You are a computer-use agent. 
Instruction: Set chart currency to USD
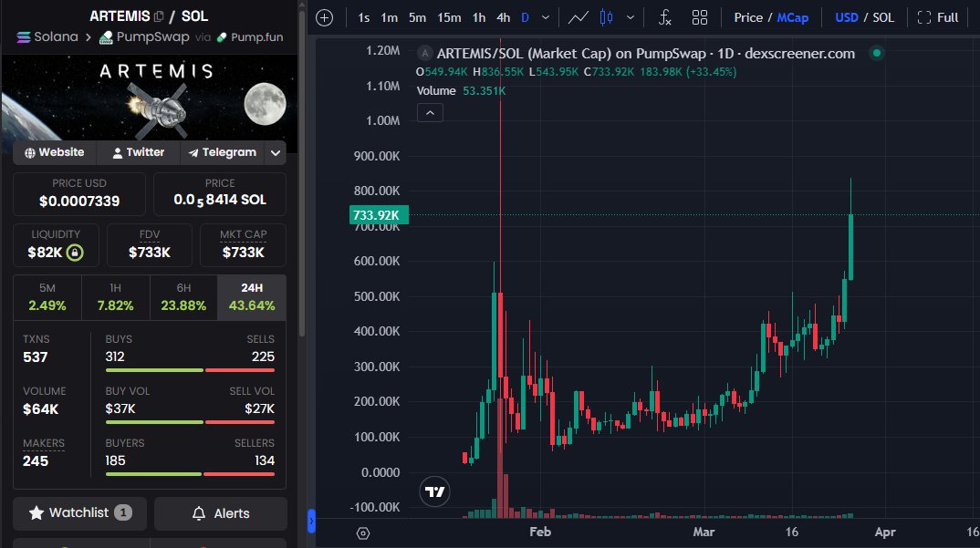pos(846,17)
